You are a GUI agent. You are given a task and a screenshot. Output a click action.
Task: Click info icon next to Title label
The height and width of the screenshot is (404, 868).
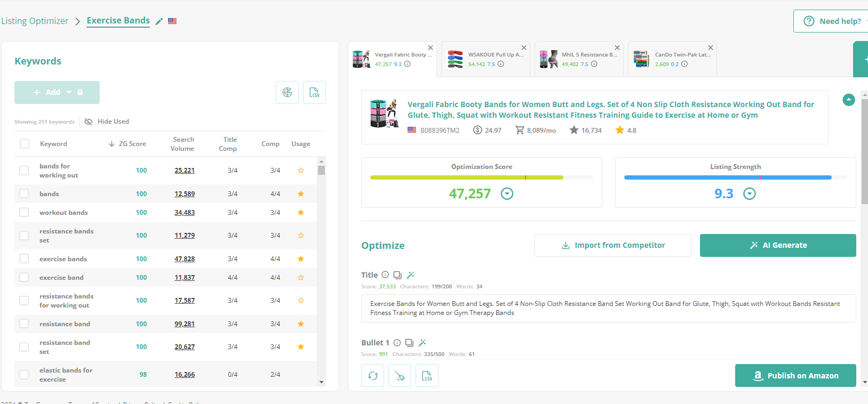point(385,275)
